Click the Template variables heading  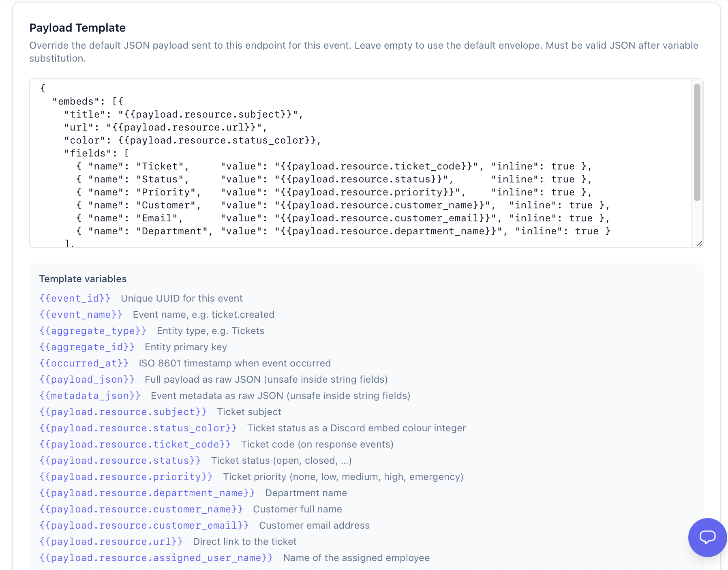[x=83, y=279]
